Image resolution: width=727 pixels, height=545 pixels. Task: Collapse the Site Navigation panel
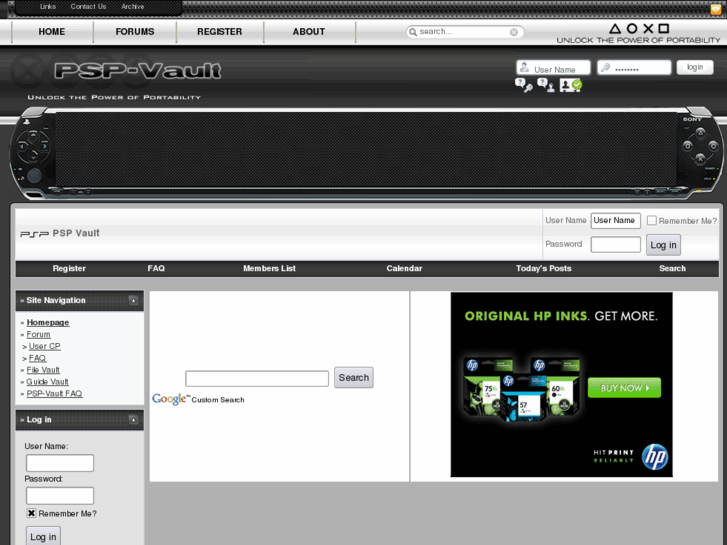(133, 301)
